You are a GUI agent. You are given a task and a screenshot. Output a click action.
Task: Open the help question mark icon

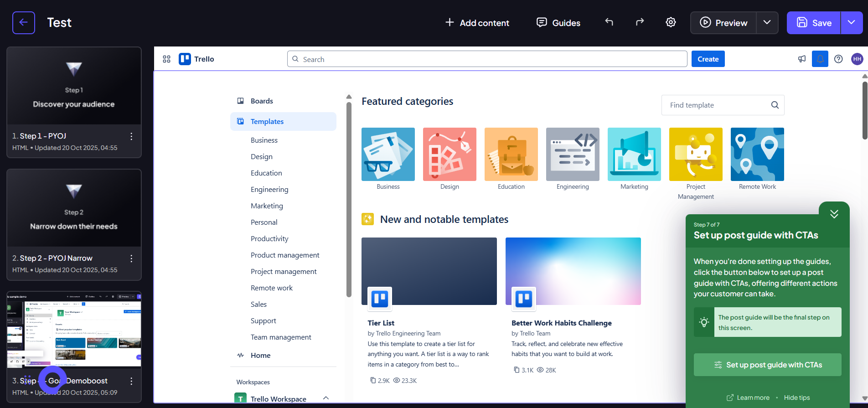838,59
